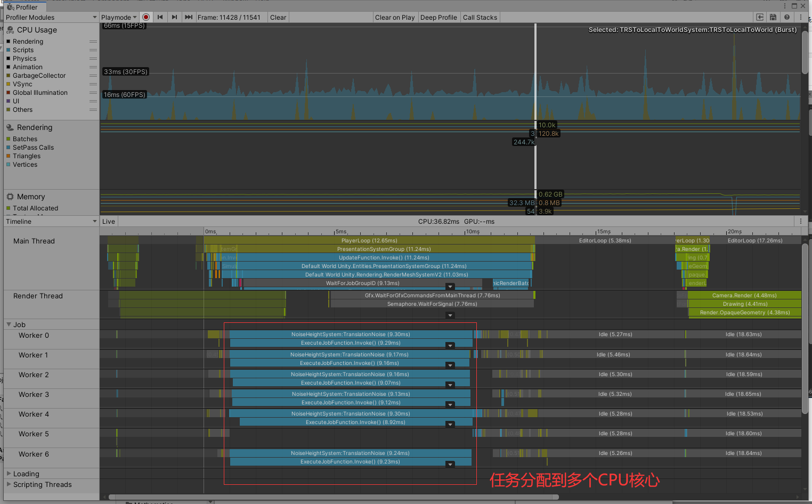Viewport: 812px width, 504px height.
Task: Toggle the Global Illumination chart category
Action: point(9,93)
